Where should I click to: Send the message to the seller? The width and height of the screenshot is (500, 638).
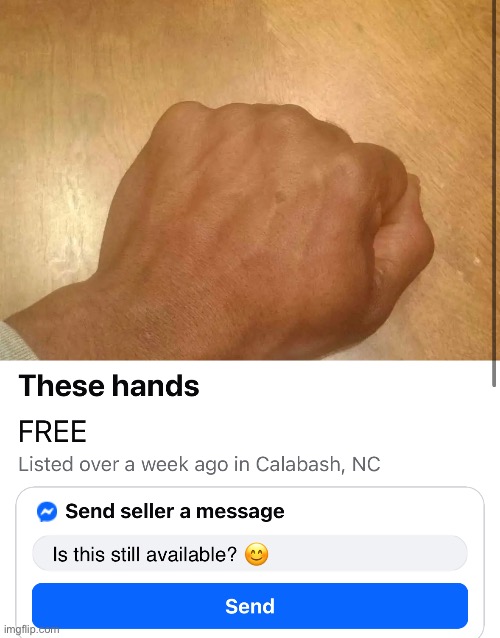point(250,606)
